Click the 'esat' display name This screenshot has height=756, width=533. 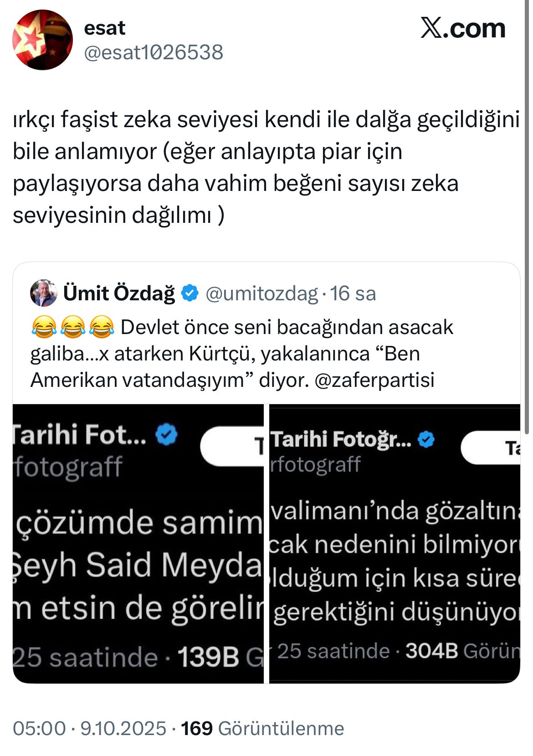pyautogui.click(x=104, y=28)
